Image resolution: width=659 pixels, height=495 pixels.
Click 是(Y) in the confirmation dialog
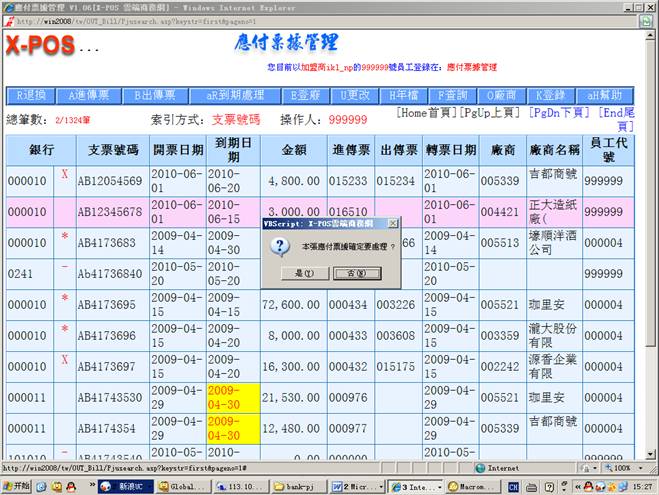coord(298,272)
